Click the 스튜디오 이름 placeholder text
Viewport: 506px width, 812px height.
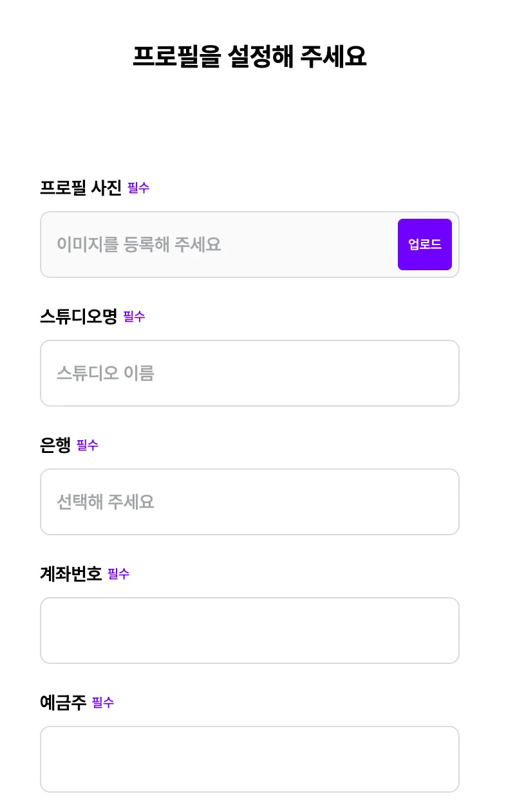pyautogui.click(x=106, y=373)
